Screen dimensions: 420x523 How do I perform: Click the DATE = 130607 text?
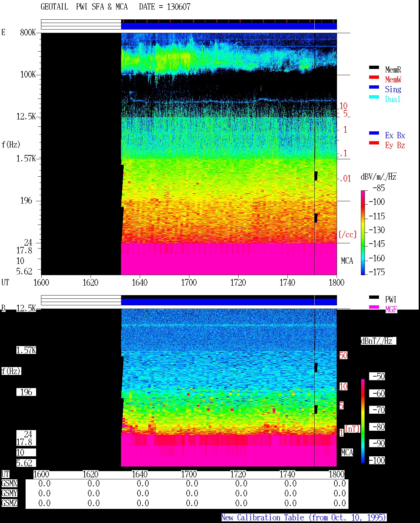tap(165, 7)
